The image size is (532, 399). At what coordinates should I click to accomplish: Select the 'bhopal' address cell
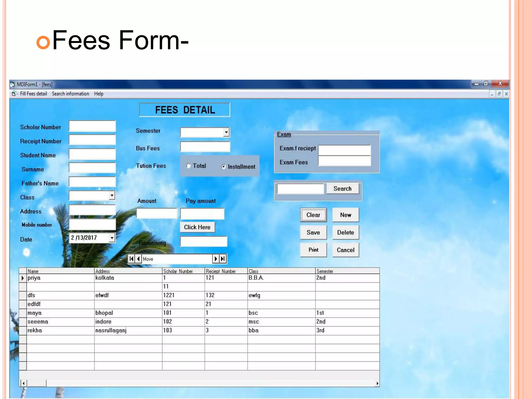[128, 313]
